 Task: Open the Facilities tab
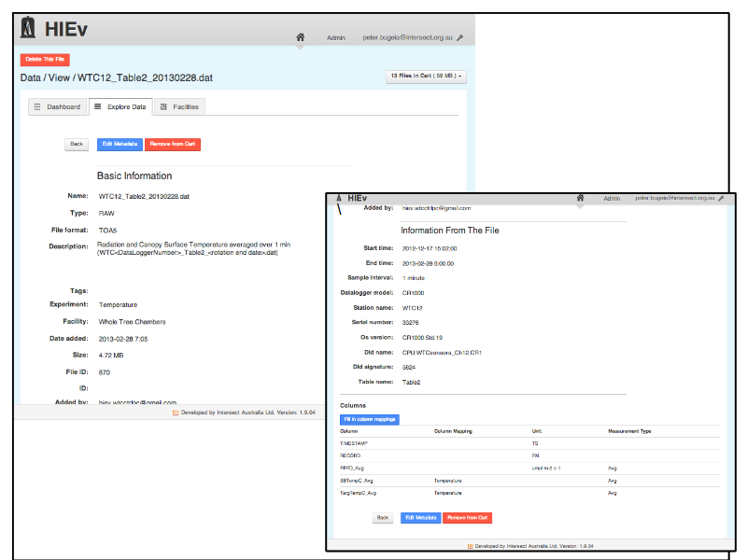point(179,106)
